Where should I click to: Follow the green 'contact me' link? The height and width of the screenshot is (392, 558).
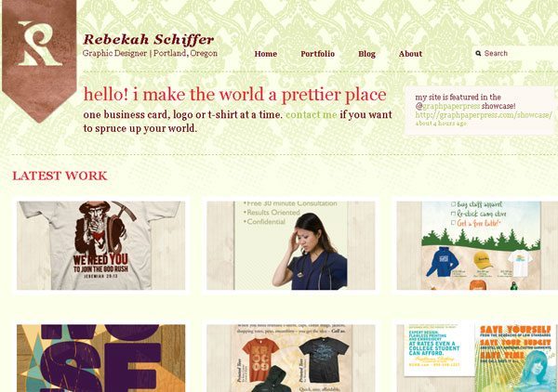(312, 114)
